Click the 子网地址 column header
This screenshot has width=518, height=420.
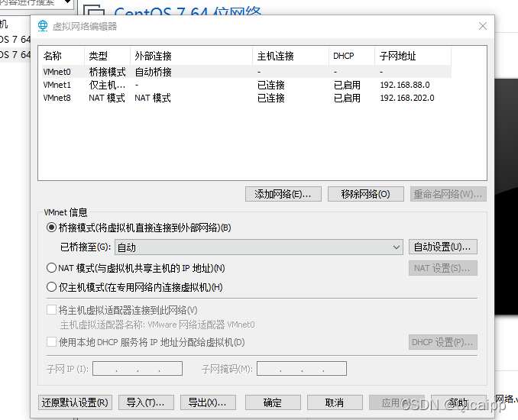pos(413,56)
